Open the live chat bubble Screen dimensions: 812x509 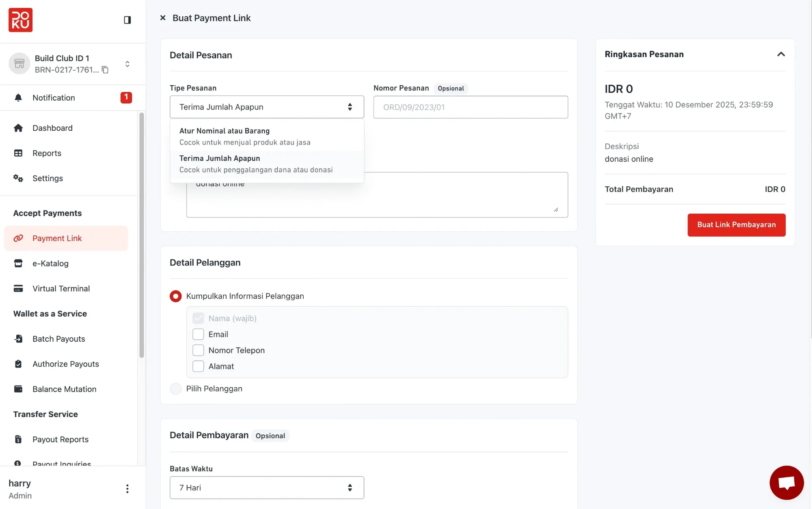coord(786,483)
